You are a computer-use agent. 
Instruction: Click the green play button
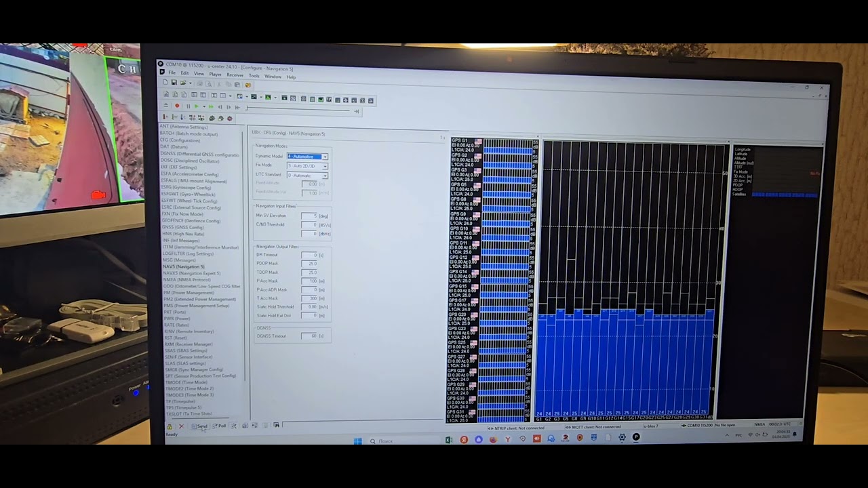[x=197, y=106]
